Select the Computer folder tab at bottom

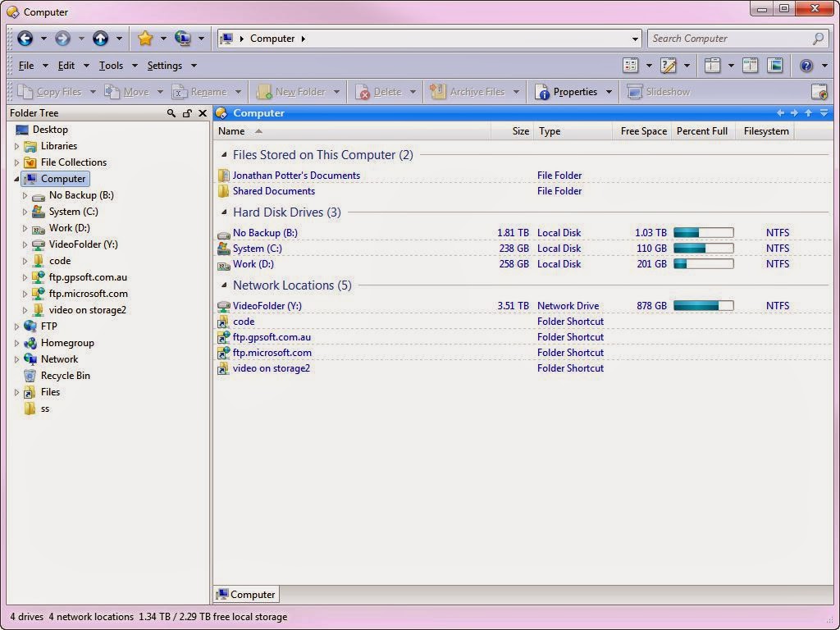(x=246, y=594)
